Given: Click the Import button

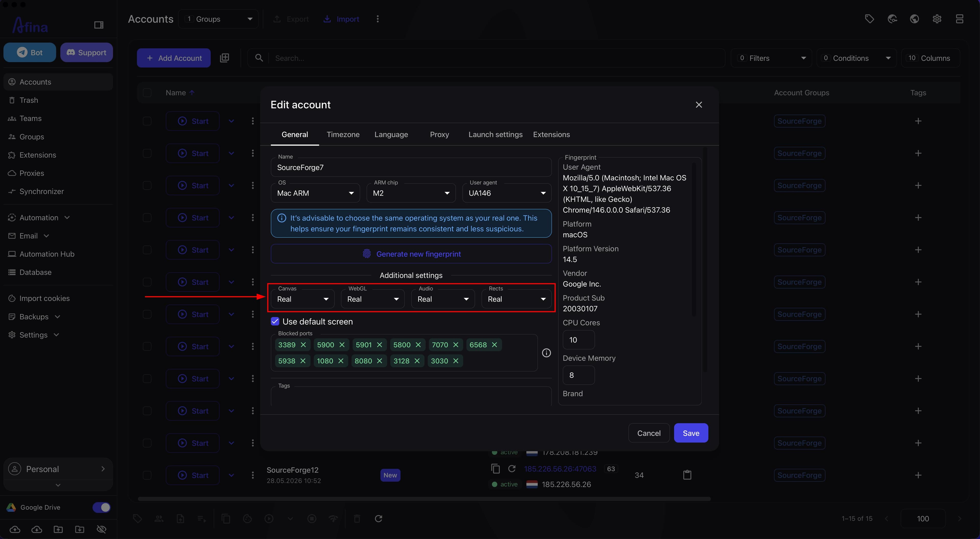Looking at the screenshot, I should pyautogui.click(x=341, y=19).
